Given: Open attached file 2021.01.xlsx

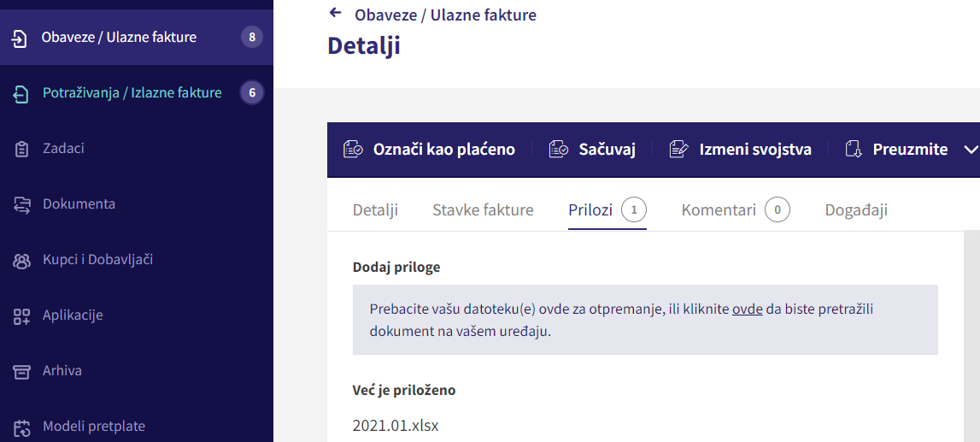Looking at the screenshot, I should (x=396, y=427).
